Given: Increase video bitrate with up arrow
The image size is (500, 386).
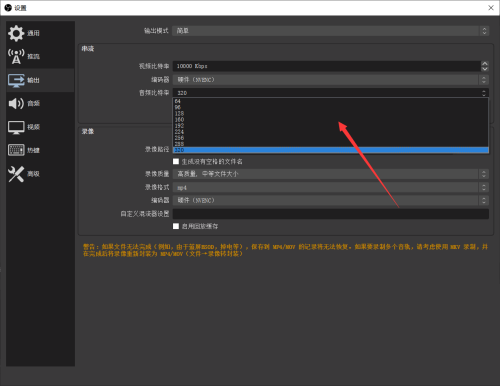Looking at the screenshot, I should [x=485, y=64].
